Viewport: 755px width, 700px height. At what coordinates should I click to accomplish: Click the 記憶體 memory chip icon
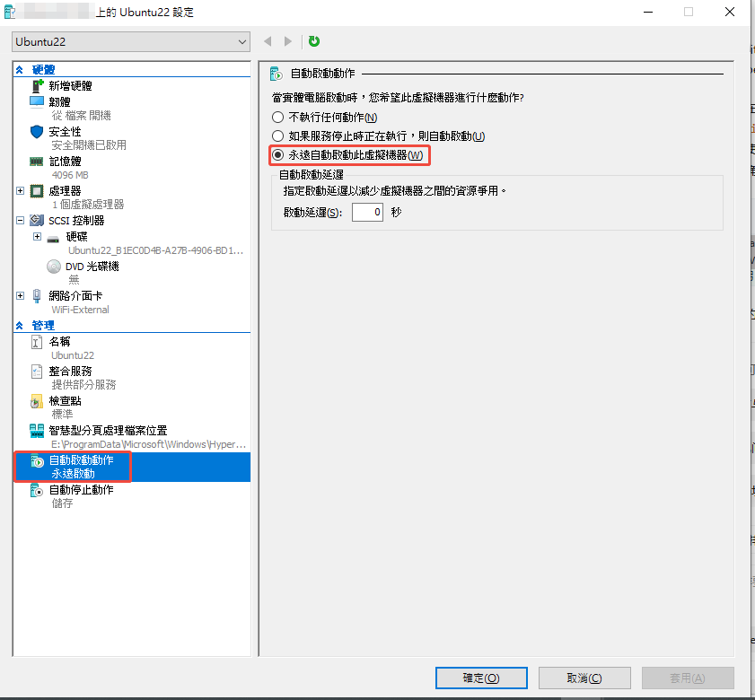[37, 162]
